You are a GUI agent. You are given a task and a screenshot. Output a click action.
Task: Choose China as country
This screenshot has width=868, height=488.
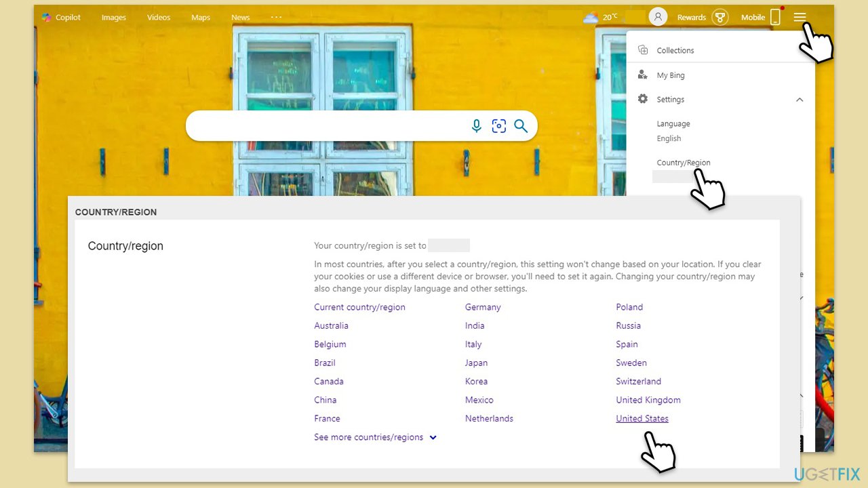(325, 400)
